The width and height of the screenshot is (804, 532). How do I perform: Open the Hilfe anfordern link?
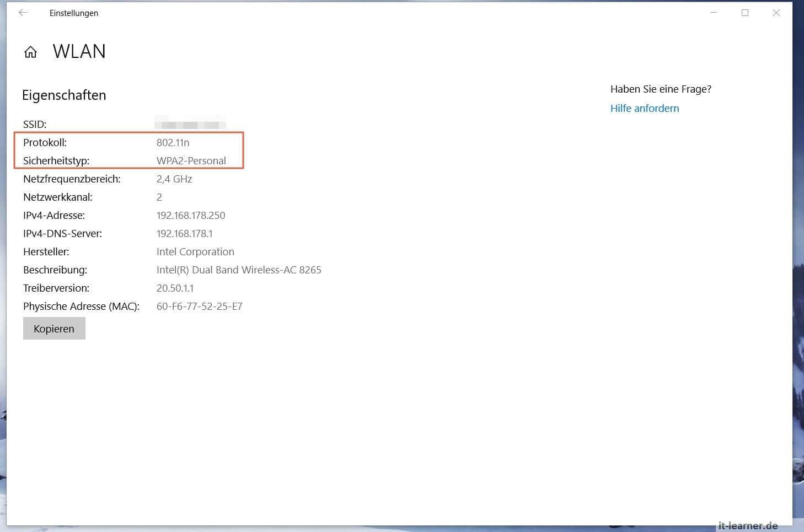click(x=644, y=109)
